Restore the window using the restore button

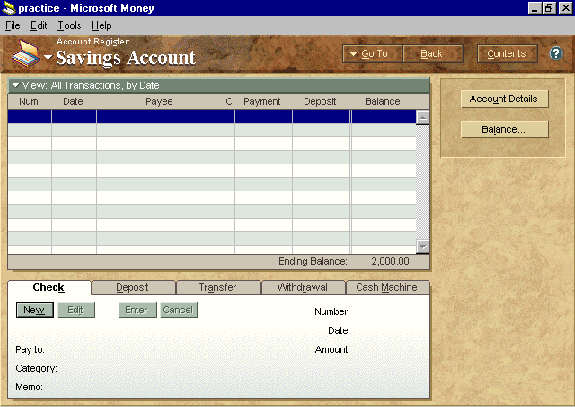(549, 8)
